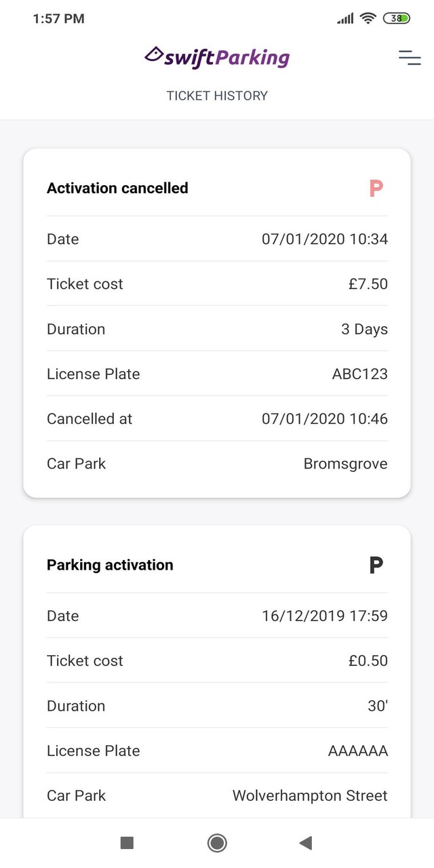This screenshot has width=434, height=868.
Task: Tap the Wolverhampton Street car park value
Action: pos(309,795)
